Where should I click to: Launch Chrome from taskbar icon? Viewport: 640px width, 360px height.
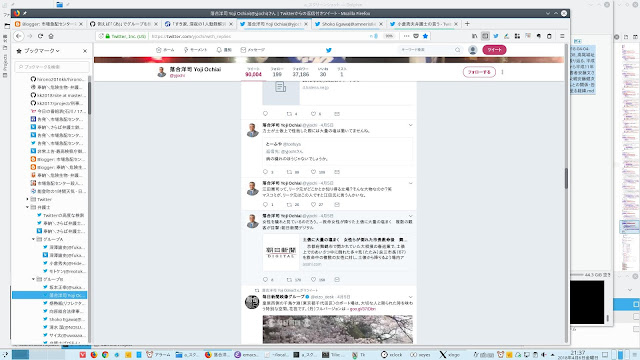105,355
